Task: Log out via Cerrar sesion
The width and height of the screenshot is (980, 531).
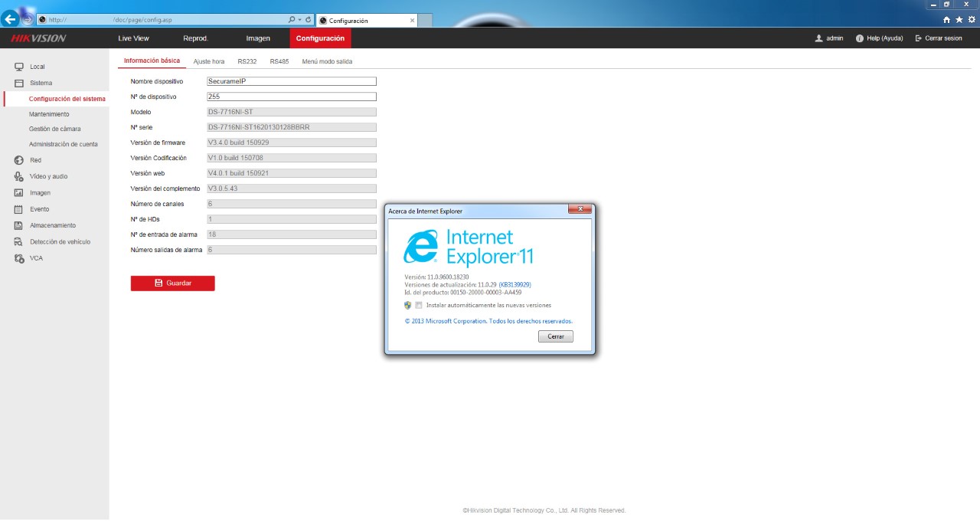Action: pos(939,38)
